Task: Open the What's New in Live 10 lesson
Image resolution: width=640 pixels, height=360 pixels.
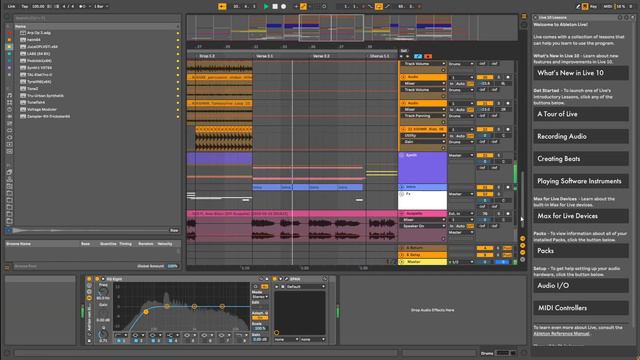Action: pos(581,73)
